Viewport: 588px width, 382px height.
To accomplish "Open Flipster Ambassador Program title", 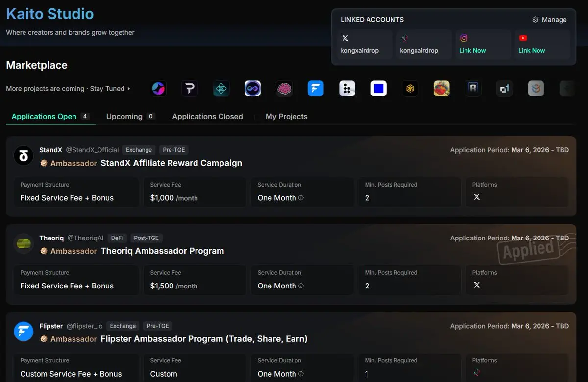I will point(204,339).
